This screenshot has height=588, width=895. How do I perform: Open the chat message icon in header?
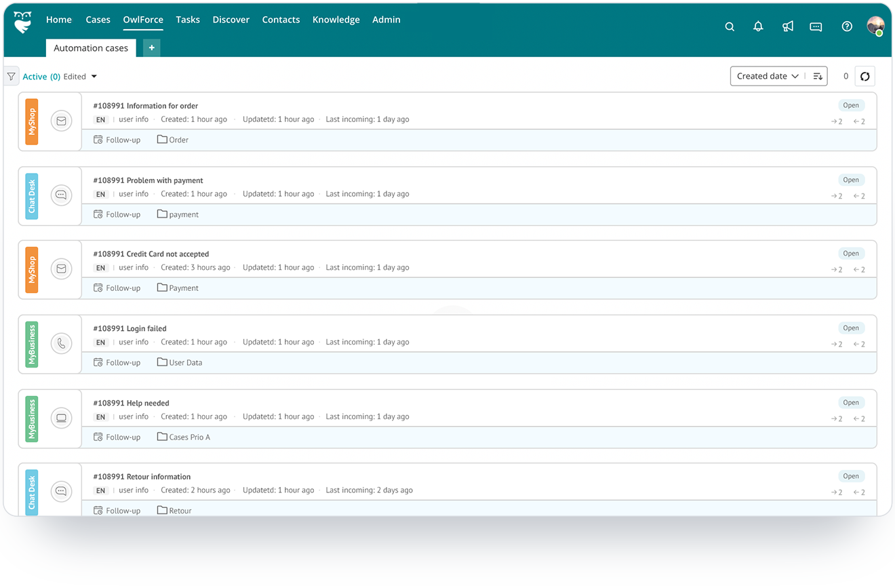(816, 26)
